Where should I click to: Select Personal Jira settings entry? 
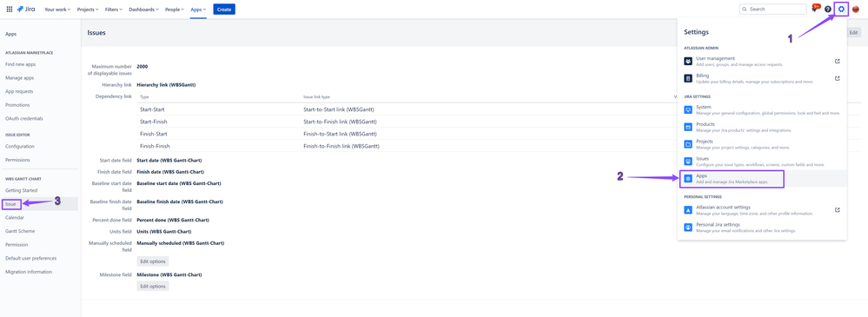[x=762, y=227]
